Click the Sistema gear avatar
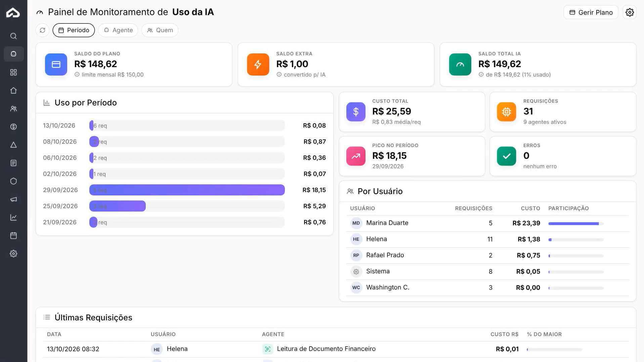Viewport: 644px width, 362px height. [x=356, y=272]
